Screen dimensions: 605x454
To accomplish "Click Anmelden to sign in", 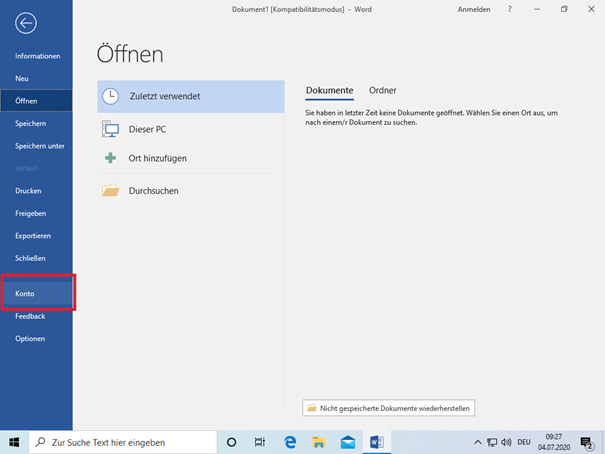I will (473, 9).
